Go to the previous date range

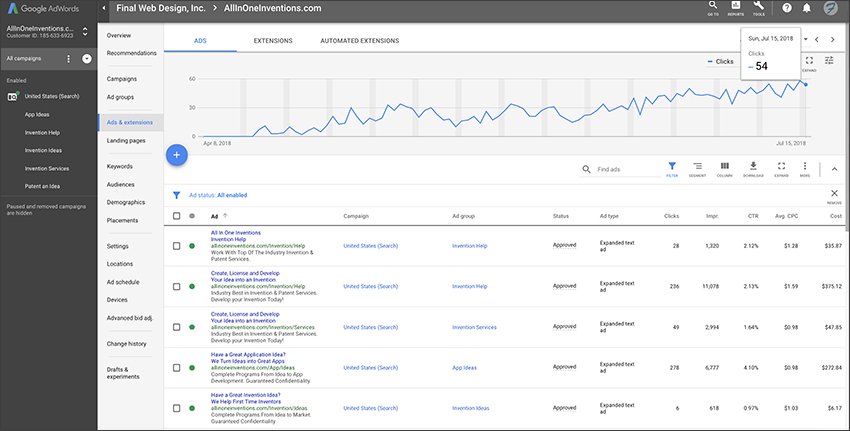(817, 39)
